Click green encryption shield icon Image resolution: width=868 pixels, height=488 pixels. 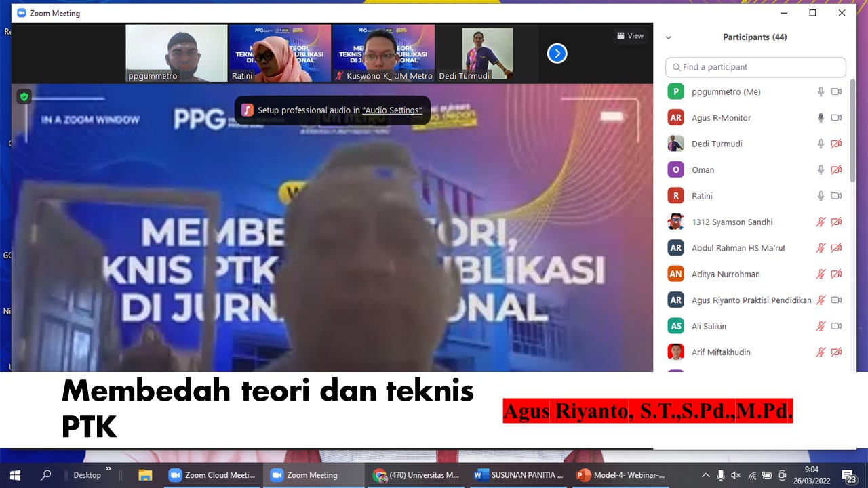(24, 97)
